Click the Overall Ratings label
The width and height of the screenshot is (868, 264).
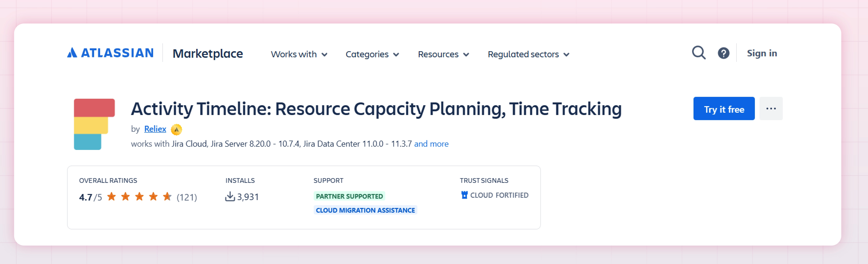click(x=108, y=181)
